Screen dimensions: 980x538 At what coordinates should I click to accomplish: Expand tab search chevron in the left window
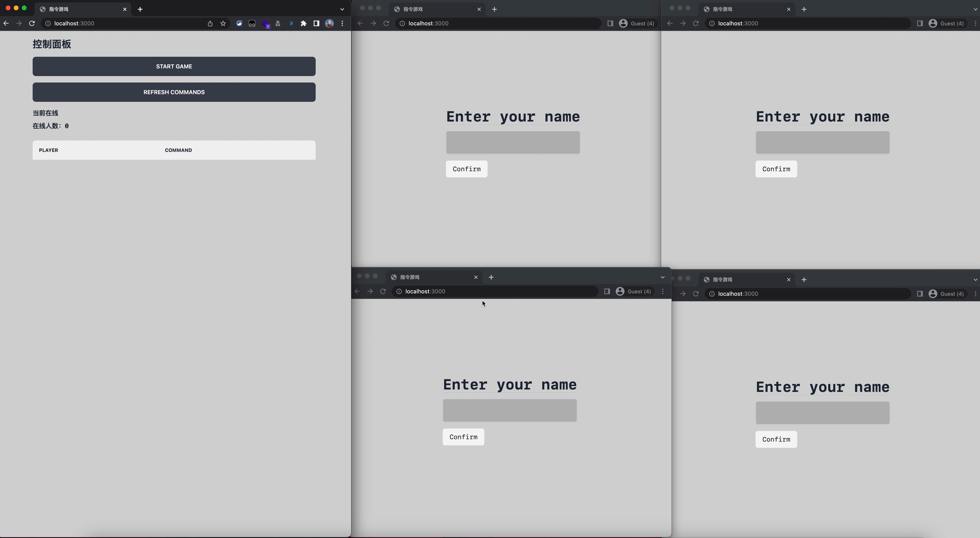coord(342,9)
